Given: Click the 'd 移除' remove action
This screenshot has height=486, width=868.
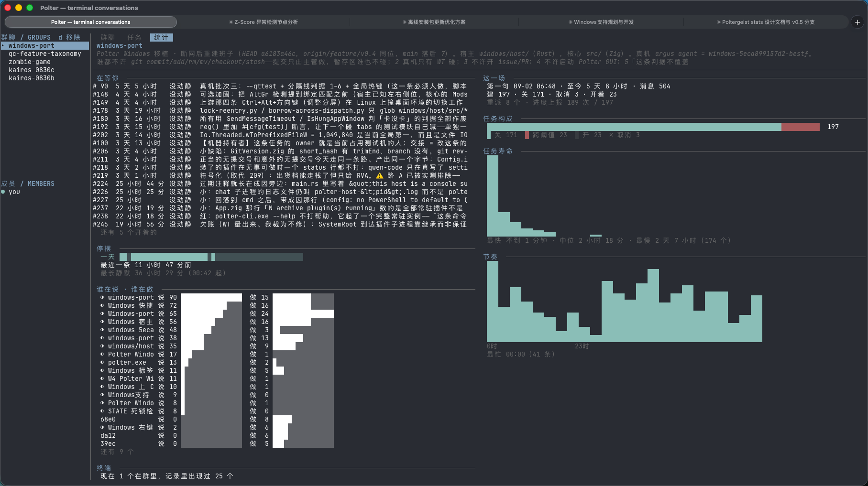Looking at the screenshot, I should point(69,37).
